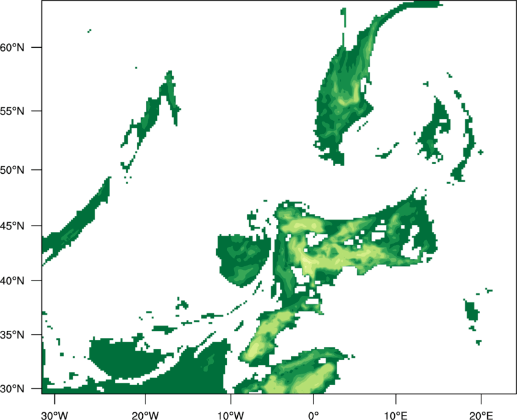Screen dimensions: 517x420
Task: Click the rounded green blob near 42°N 8°W
Action: (x=244, y=260)
